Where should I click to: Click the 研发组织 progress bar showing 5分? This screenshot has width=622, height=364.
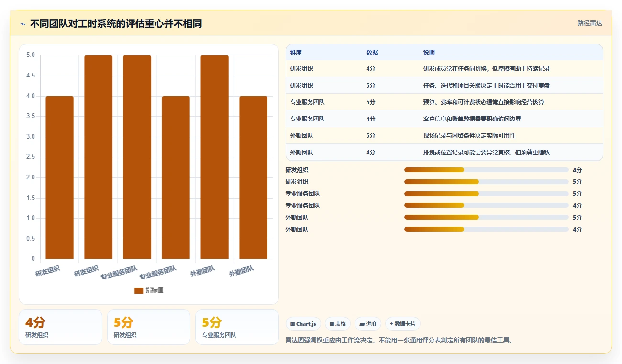[x=487, y=182]
